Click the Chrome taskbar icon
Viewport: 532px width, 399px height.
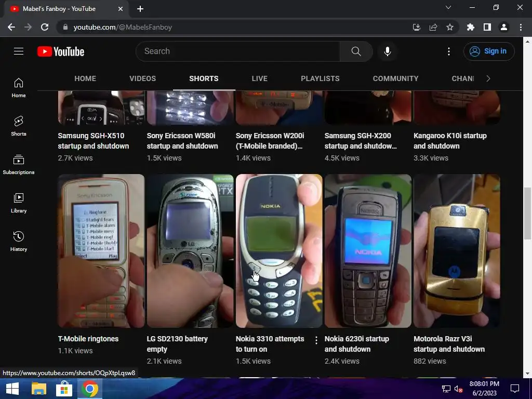tap(89, 389)
